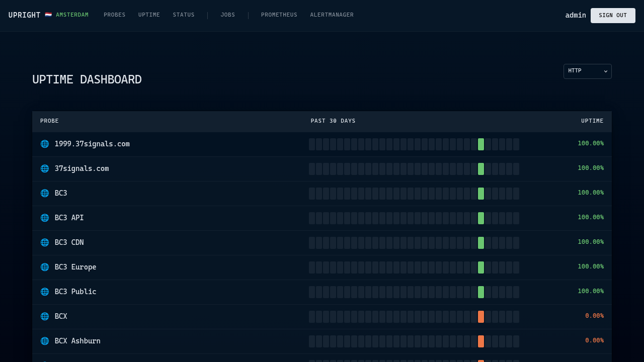644x362 pixels.
Task: Open the ALERTMANAGER section
Action: [x=332, y=15]
